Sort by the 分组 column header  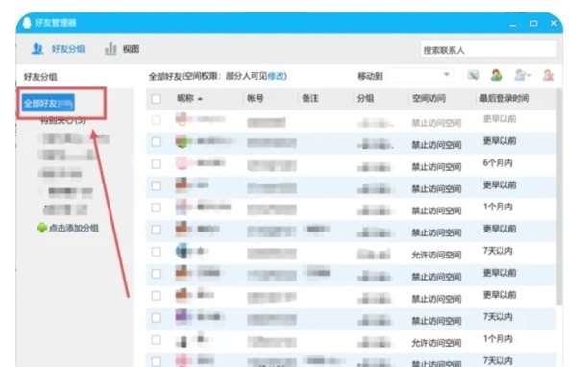pyautogui.click(x=365, y=98)
